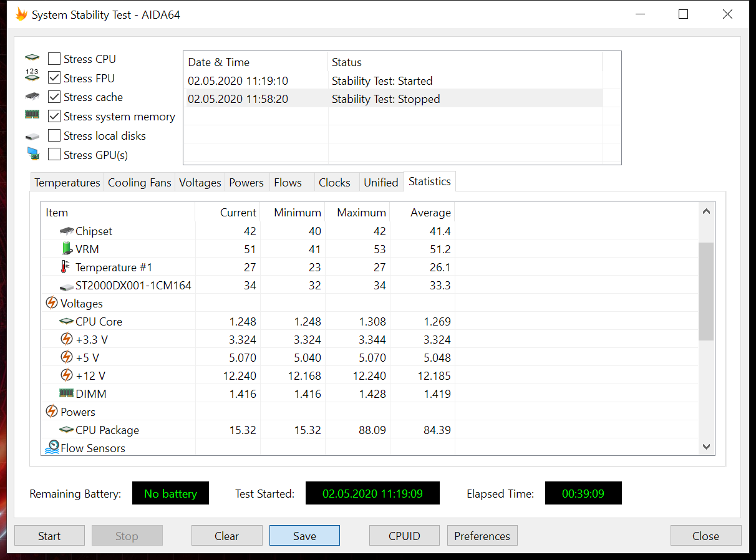This screenshot has width=756, height=560.
Task: Click the Clear button
Action: coord(226,536)
